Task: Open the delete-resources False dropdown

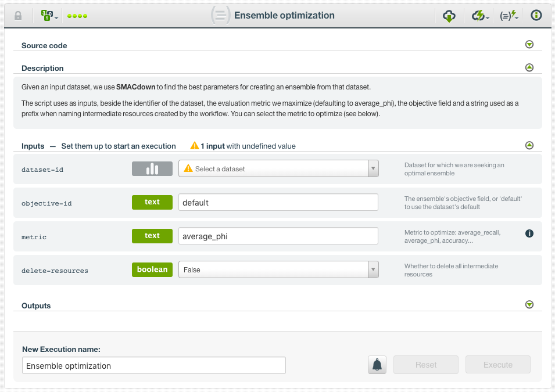Action: pyautogui.click(x=372, y=269)
